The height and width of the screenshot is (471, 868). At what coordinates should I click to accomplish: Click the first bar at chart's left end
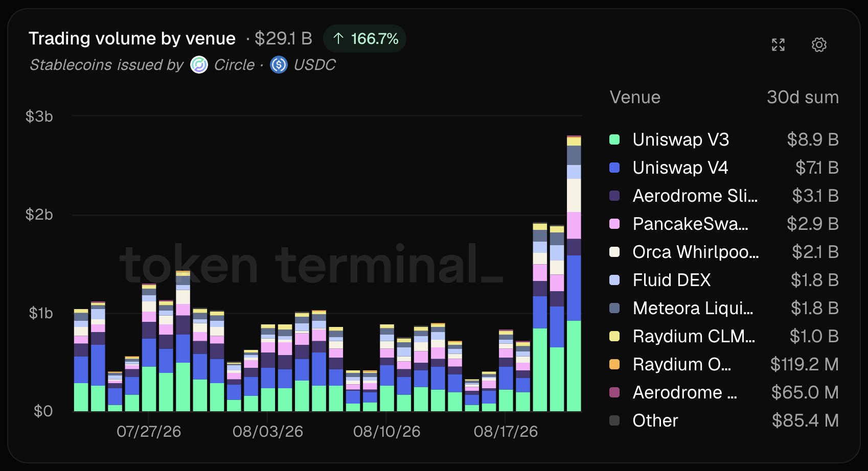(81, 360)
